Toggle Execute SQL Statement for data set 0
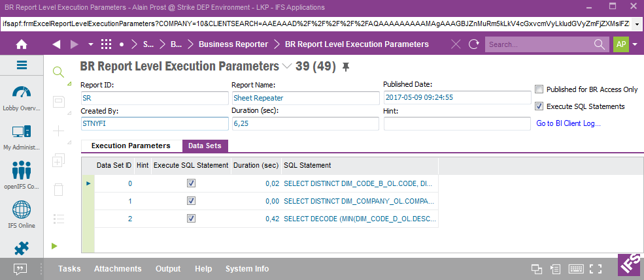 click(x=191, y=183)
